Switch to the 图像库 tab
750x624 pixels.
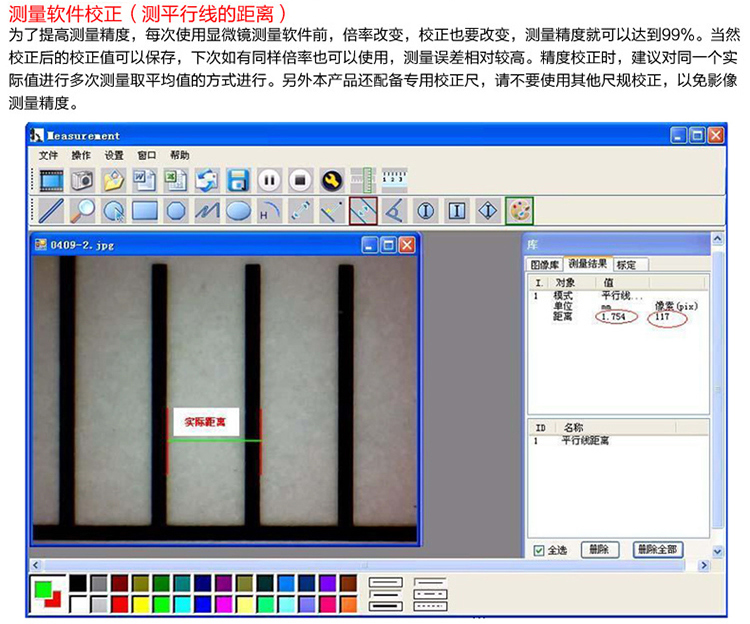[545, 264]
